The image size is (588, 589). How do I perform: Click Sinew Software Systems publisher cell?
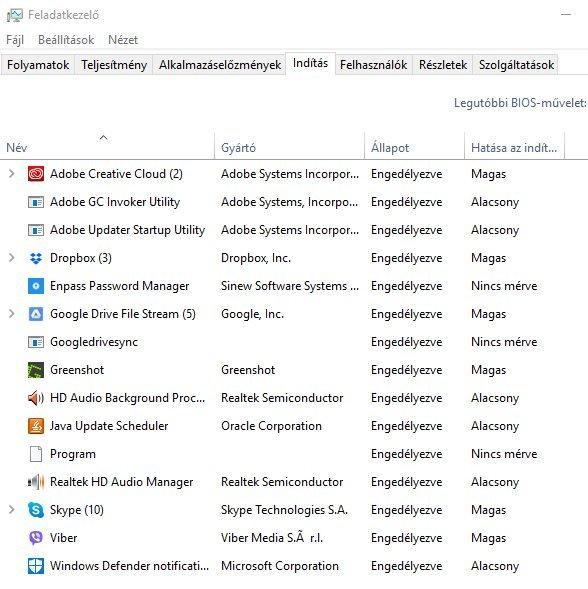(x=290, y=286)
